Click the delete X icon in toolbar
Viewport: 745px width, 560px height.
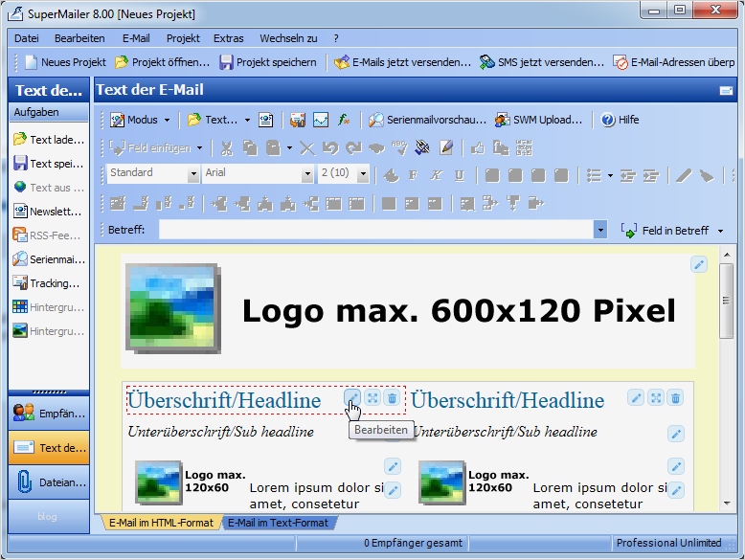pos(307,148)
